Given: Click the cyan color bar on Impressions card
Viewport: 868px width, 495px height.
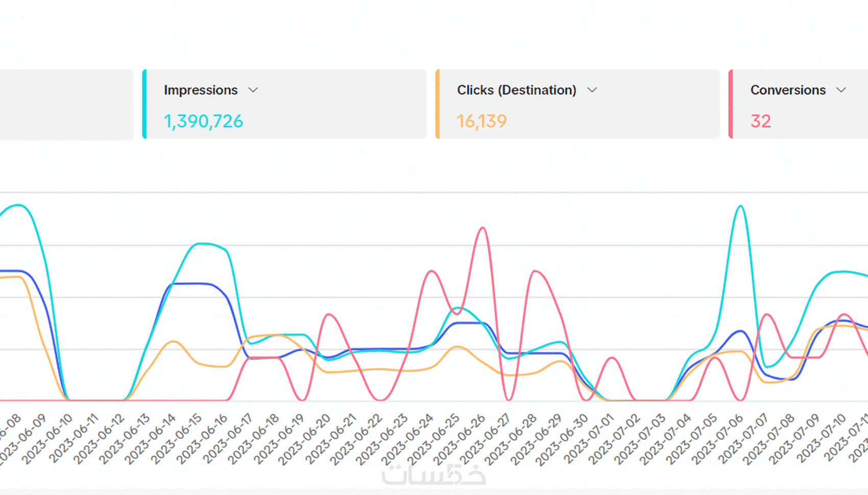Looking at the screenshot, I should tap(144, 104).
